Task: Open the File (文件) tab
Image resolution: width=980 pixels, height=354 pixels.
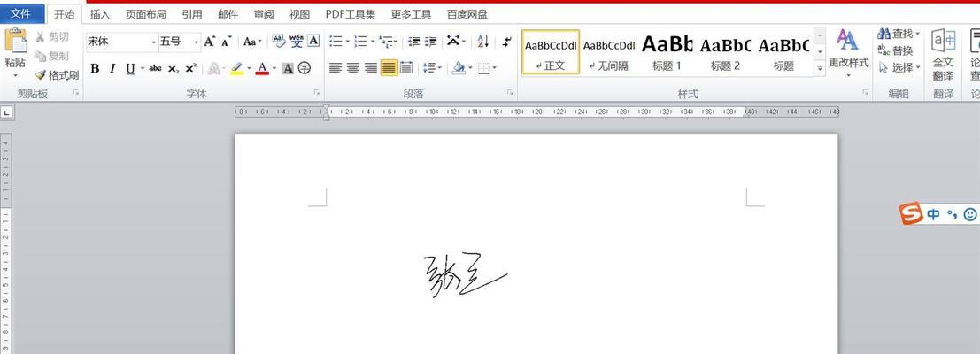Action: coord(22,13)
